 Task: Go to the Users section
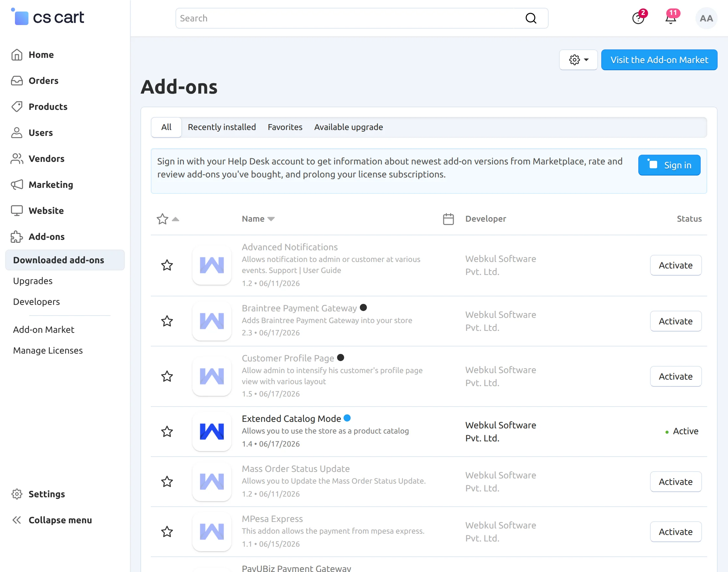(x=41, y=133)
